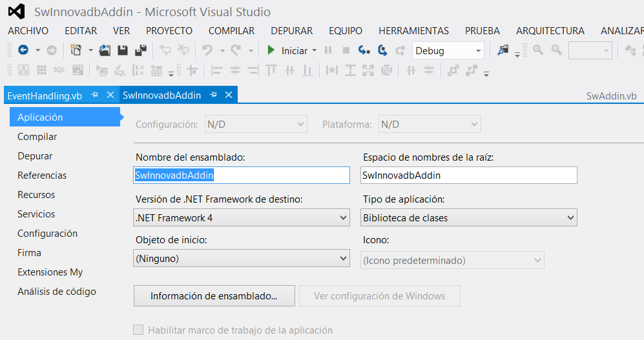Click the Zoom In magnifier icon
Screen dimensions: 644x340
[538, 50]
